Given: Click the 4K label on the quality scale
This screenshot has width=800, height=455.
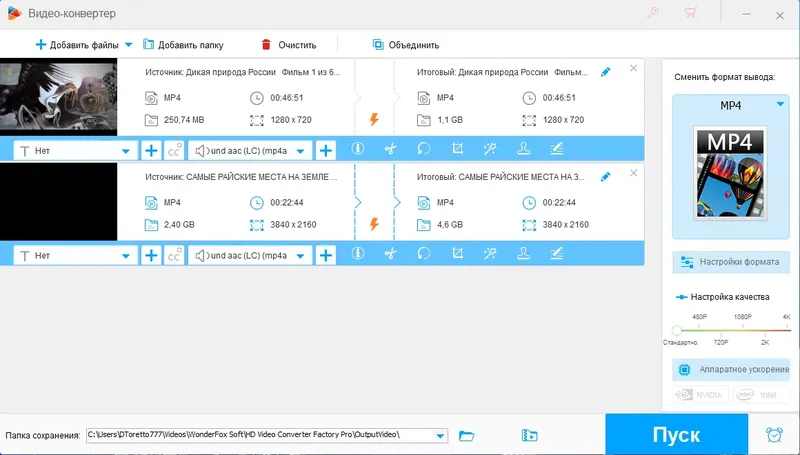Looking at the screenshot, I should click(x=786, y=317).
